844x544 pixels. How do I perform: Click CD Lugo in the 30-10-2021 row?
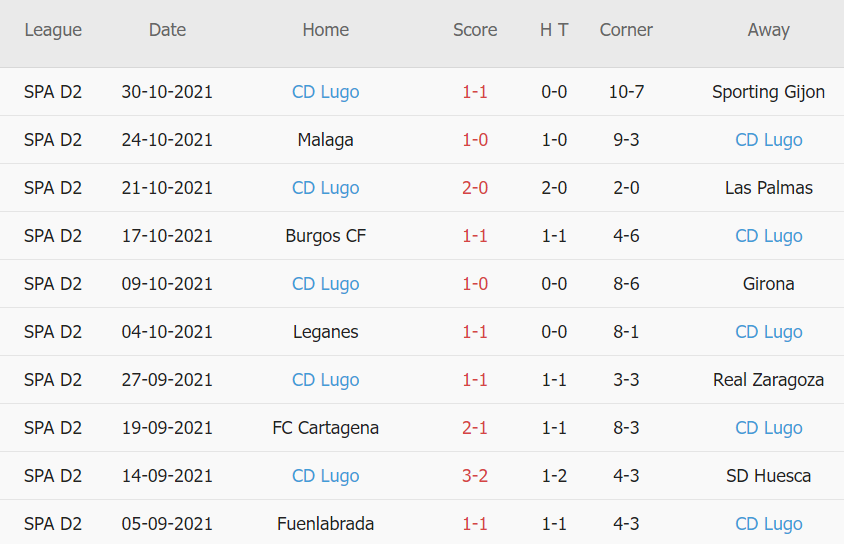[325, 92]
